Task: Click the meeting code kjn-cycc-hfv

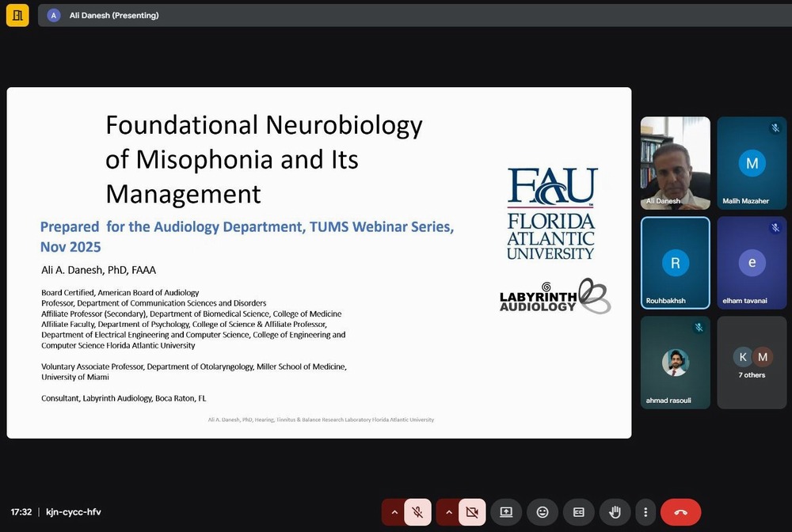Action: [x=74, y=512]
